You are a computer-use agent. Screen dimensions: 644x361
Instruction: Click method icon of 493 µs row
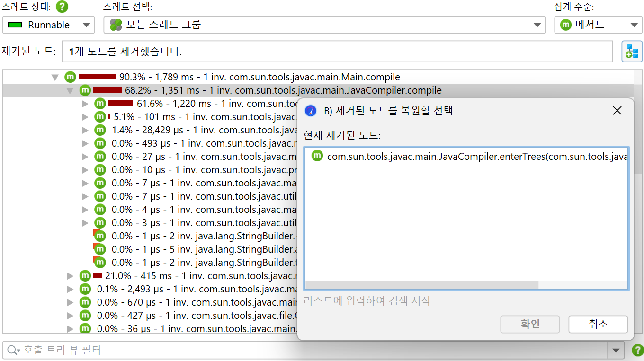[100, 143]
